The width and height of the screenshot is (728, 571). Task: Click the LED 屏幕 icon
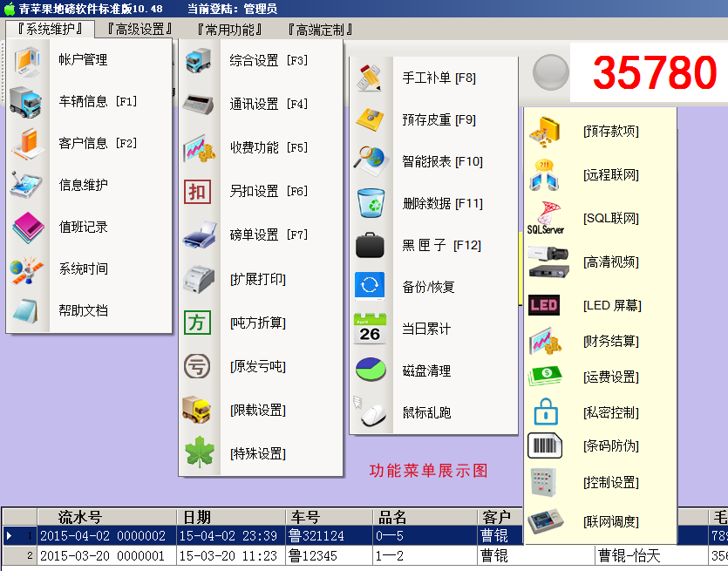point(545,306)
